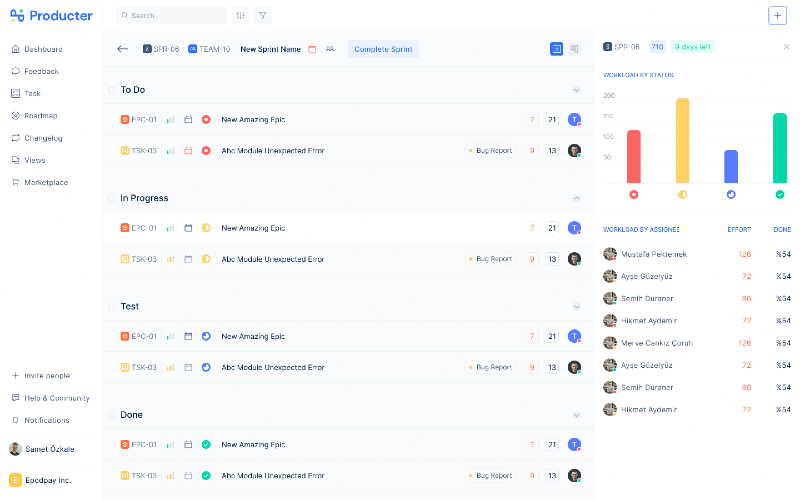Click the back arrow in sprint header
The height and width of the screenshot is (500, 800).
(x=122, y=49)
